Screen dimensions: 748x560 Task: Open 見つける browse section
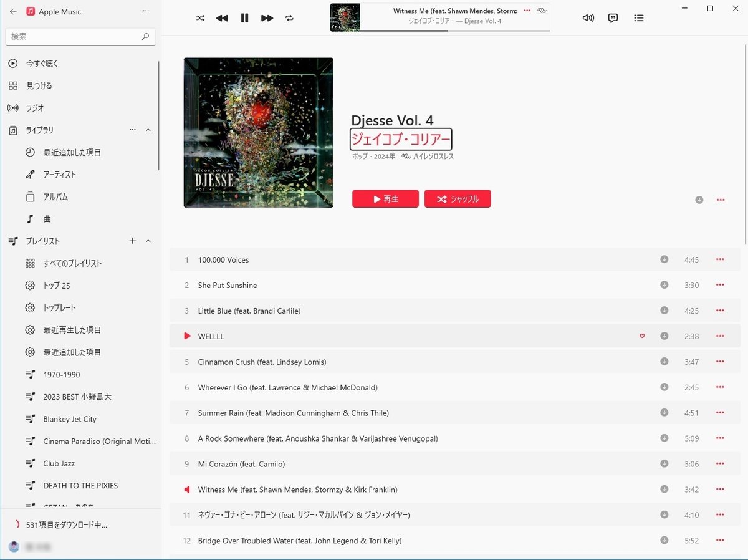click(x=80, y=86)
